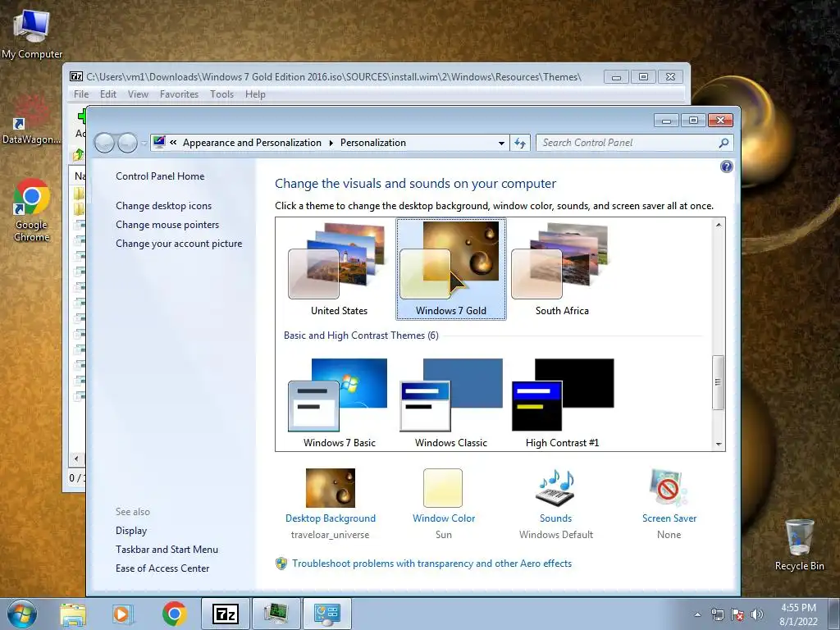Show hidden system tray icons
Viewport: 840px width, 630px height.
pos(697,614)
